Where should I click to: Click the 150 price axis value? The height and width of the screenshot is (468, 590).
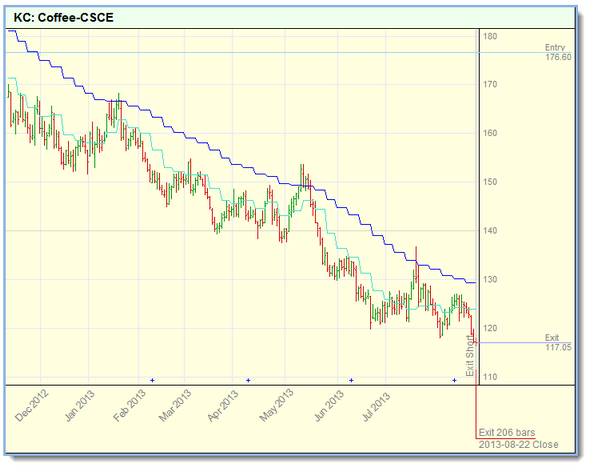(490, 182)
